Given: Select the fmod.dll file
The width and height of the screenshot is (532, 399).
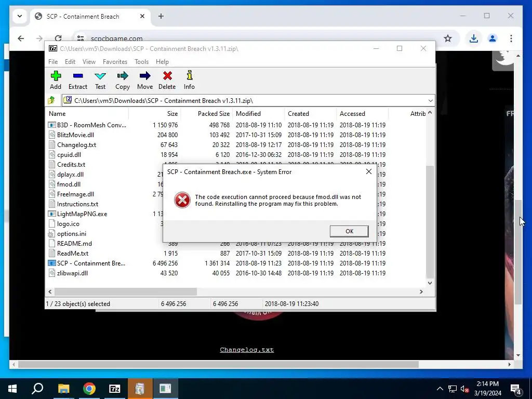Looking at the screenshot, I should click(69, 184).
